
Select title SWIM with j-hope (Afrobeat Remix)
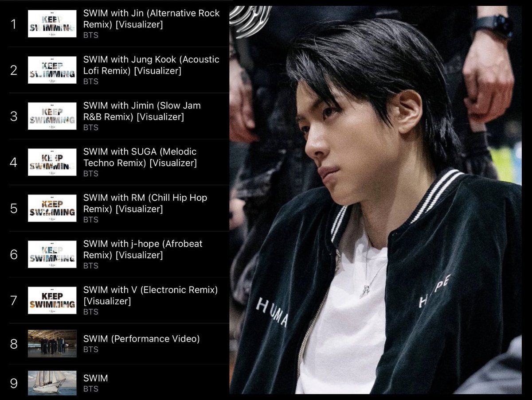(x=143, y=249)
